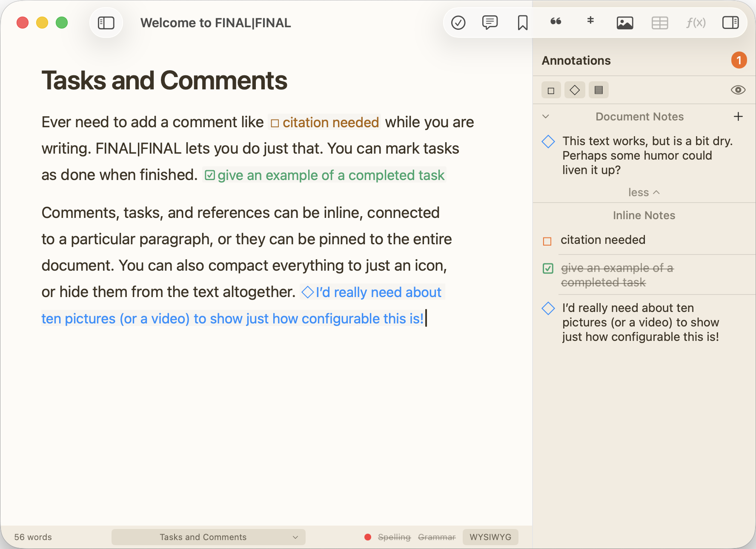Select the struck-through completed task note

tap(617, 275)
